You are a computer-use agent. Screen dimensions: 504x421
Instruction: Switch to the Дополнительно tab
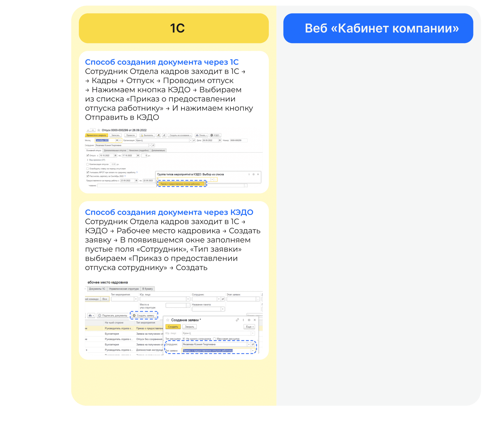click(x=158, y=151)
